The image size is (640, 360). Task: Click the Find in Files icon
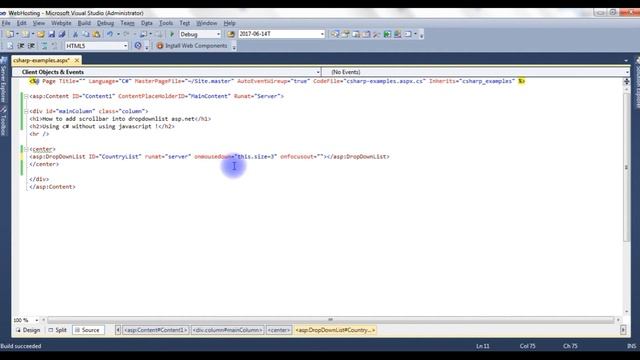[x=231, y=34]
